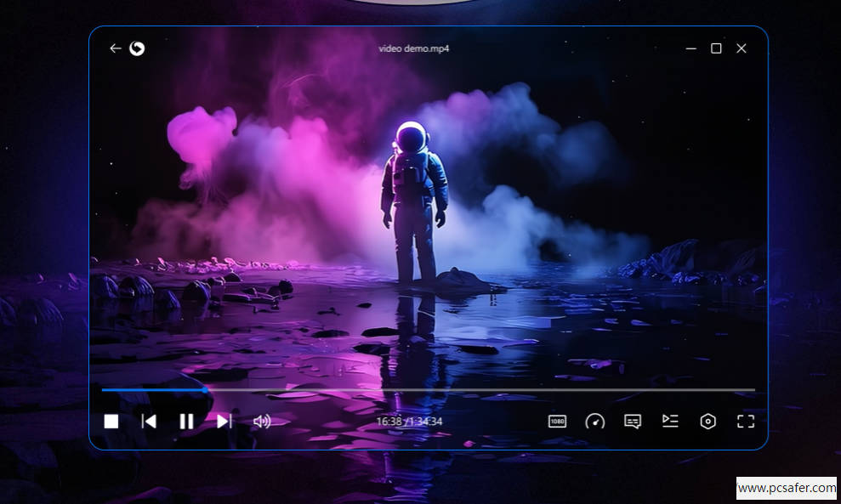Skip to the next video
The width and height of the screenshot is (841, 504).
click(224, 422)
